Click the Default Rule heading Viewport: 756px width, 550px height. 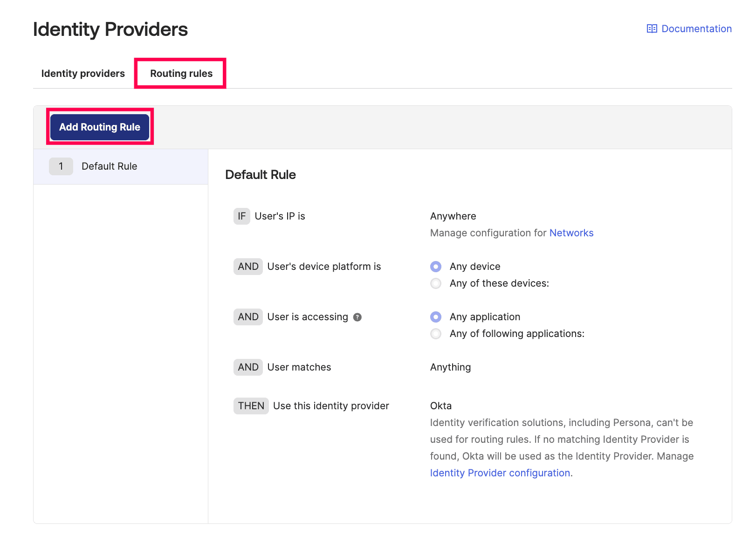[261, 174]
